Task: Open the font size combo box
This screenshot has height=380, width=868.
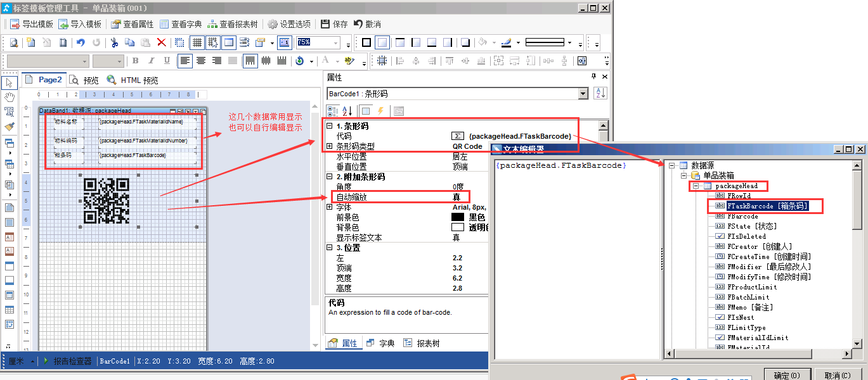Action: point(108,61)
